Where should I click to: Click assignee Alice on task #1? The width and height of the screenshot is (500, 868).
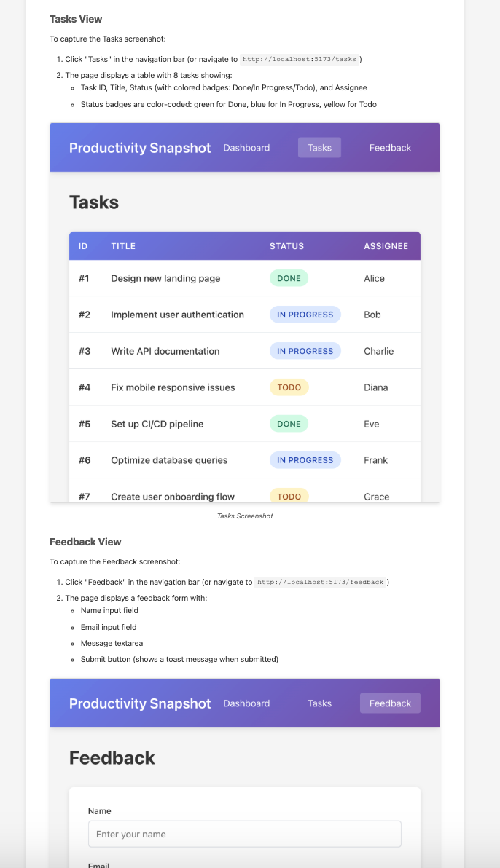tap(375, 278)
